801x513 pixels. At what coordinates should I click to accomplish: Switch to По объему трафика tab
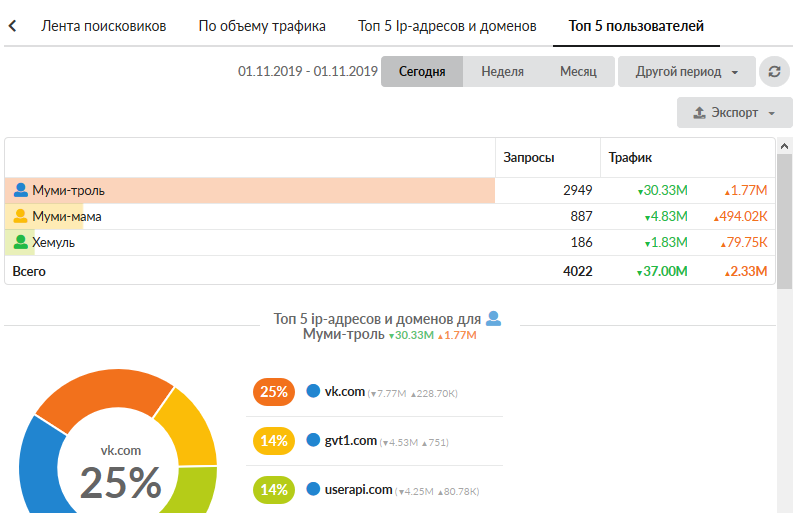pyautogui.click(x=262, y=26)
